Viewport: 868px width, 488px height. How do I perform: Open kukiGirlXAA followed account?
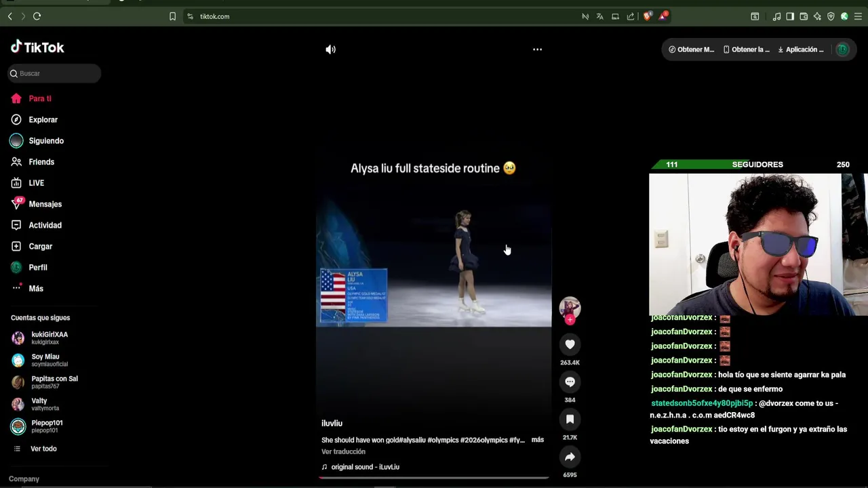click(x=39, y=338)
